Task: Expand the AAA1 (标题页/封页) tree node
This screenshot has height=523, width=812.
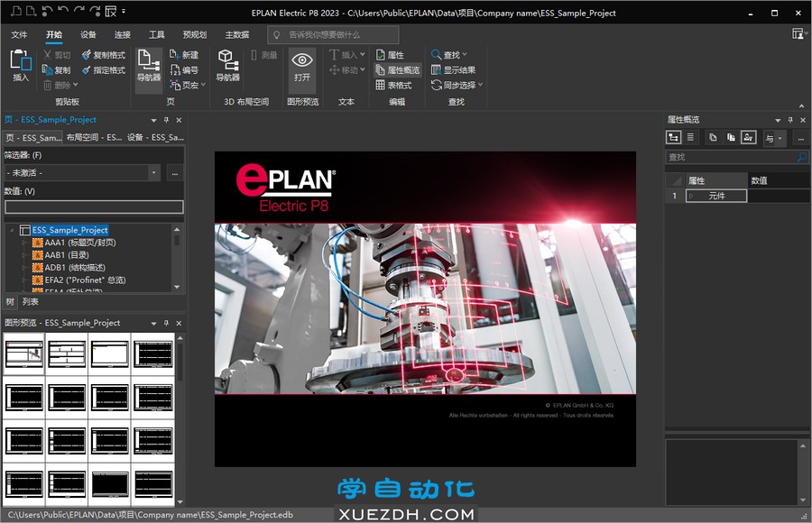Action: click(x=23, y=243)
